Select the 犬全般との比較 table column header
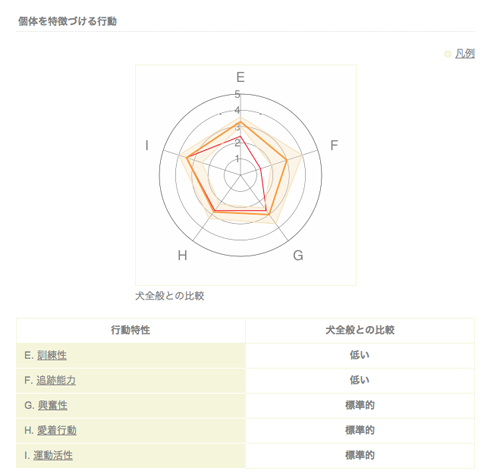Image resolution: width=500 pixels, height=474 pixels. pos(360,330)
